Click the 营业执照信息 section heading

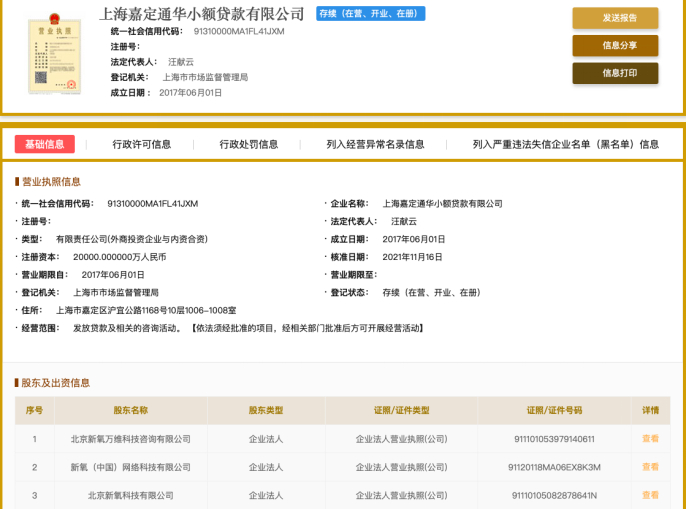click(51, 182)
